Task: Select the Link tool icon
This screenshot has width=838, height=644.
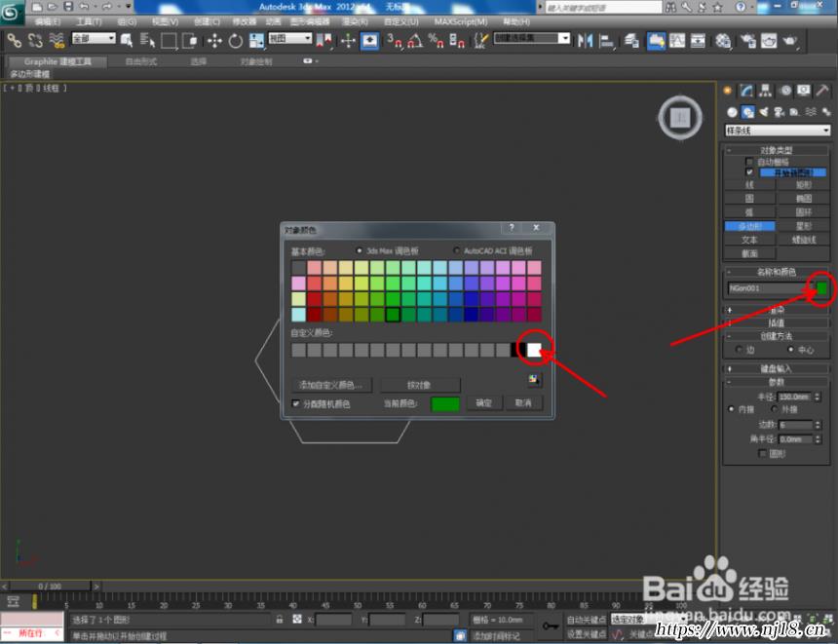Action: (x=14, y=40)
